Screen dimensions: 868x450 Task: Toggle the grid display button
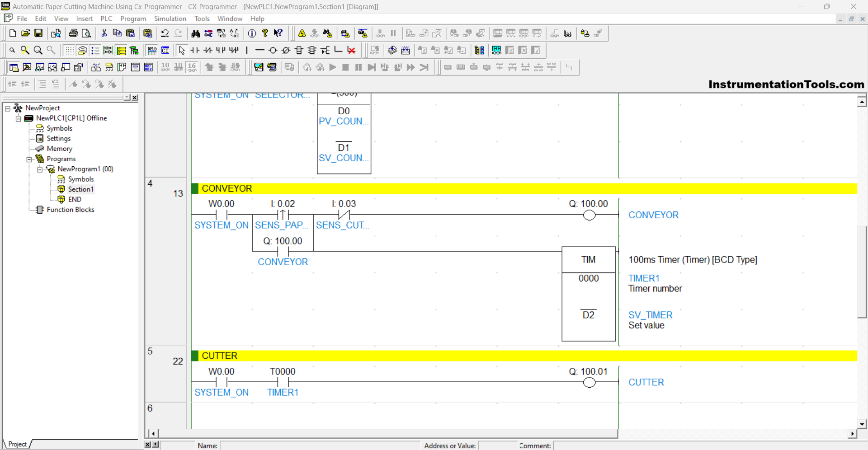[x=69, y=50]
